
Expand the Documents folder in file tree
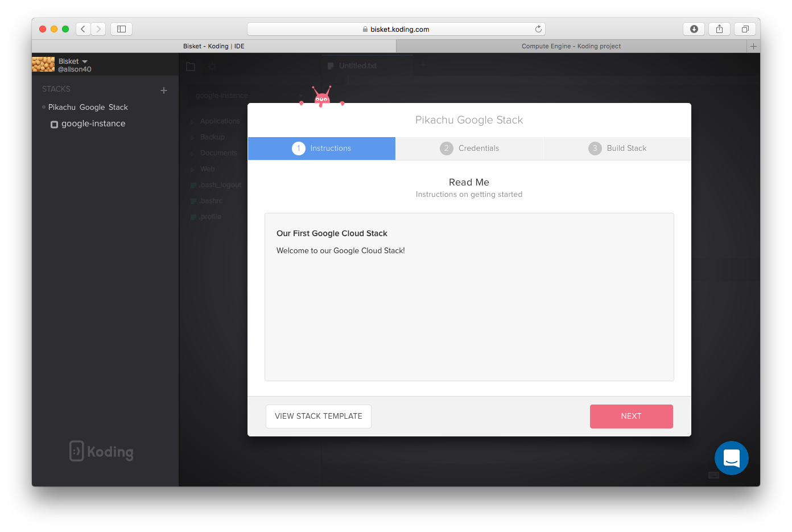(x=193, y=154)
